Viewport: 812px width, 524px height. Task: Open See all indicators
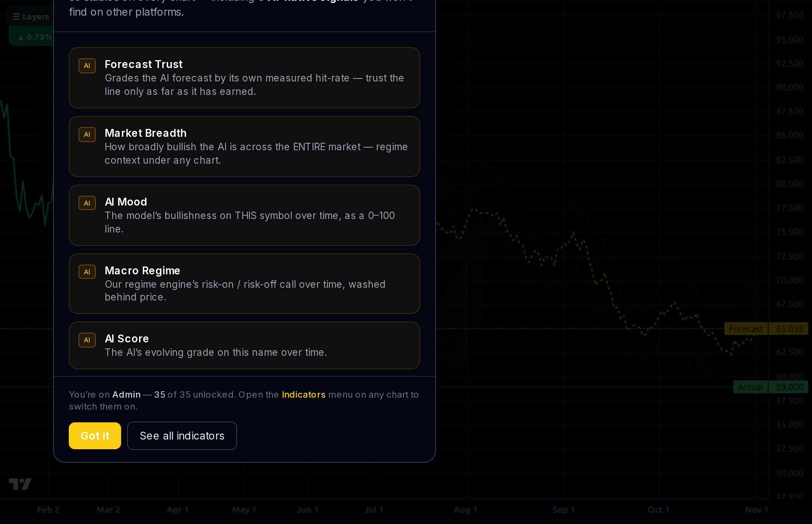point(182,436)
